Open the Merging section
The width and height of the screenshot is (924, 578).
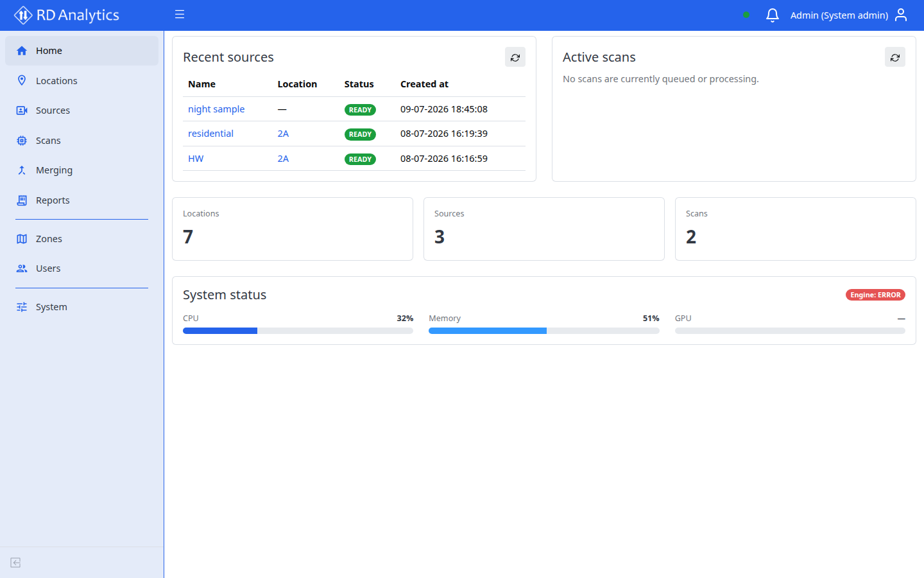[x=81, y=170]
